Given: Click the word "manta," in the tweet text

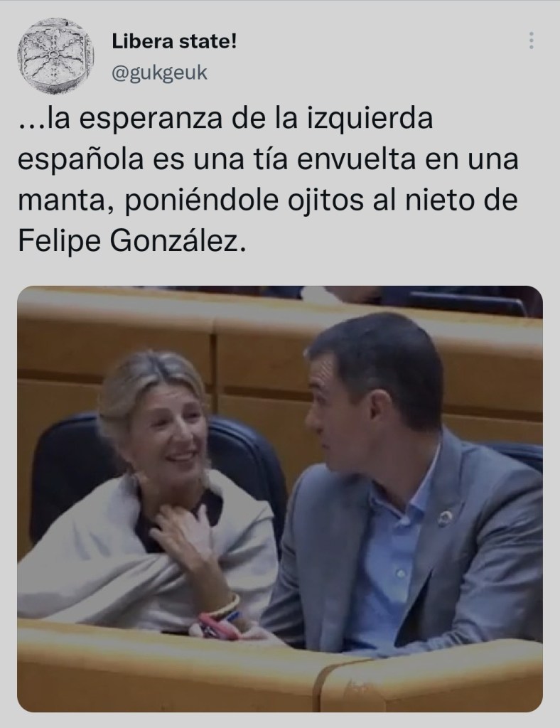Looking at the screenshot, I should 66,201.
